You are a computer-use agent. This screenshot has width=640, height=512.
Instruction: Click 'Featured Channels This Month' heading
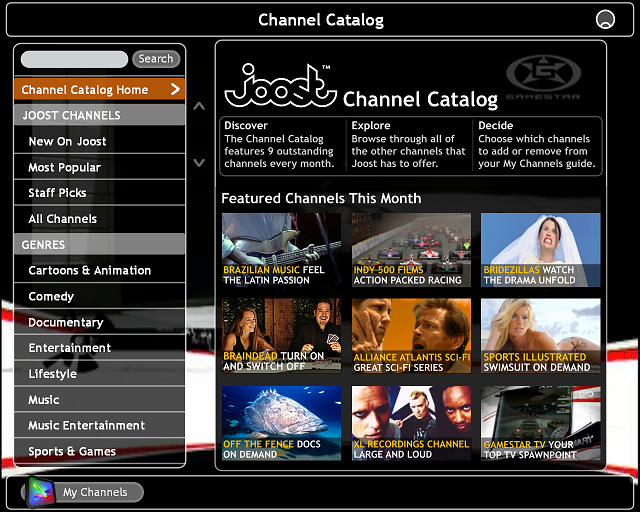[x=321, y=198]
